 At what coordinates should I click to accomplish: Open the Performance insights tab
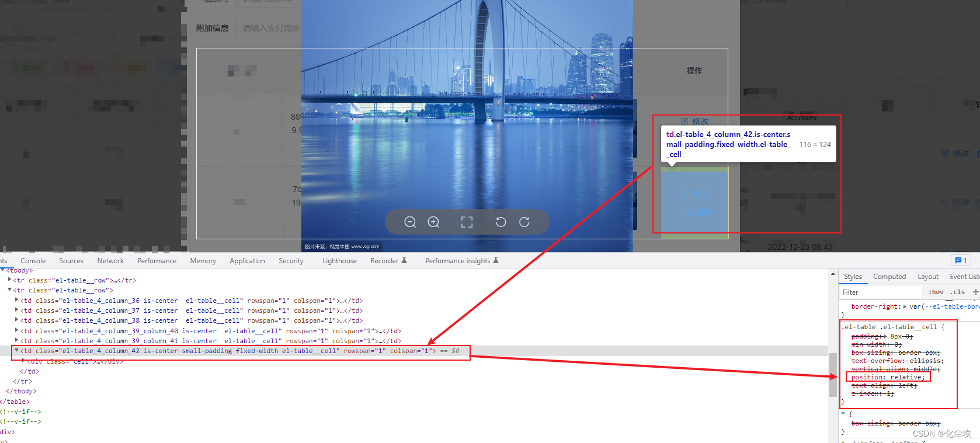pyautogui.click(x=461, y=261)
